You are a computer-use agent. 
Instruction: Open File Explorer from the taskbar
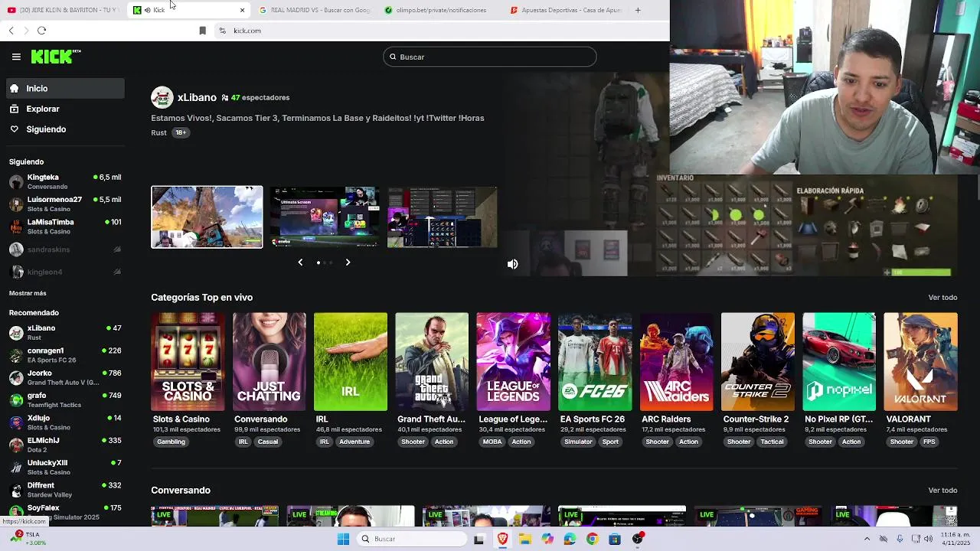(x=525, y=539)
